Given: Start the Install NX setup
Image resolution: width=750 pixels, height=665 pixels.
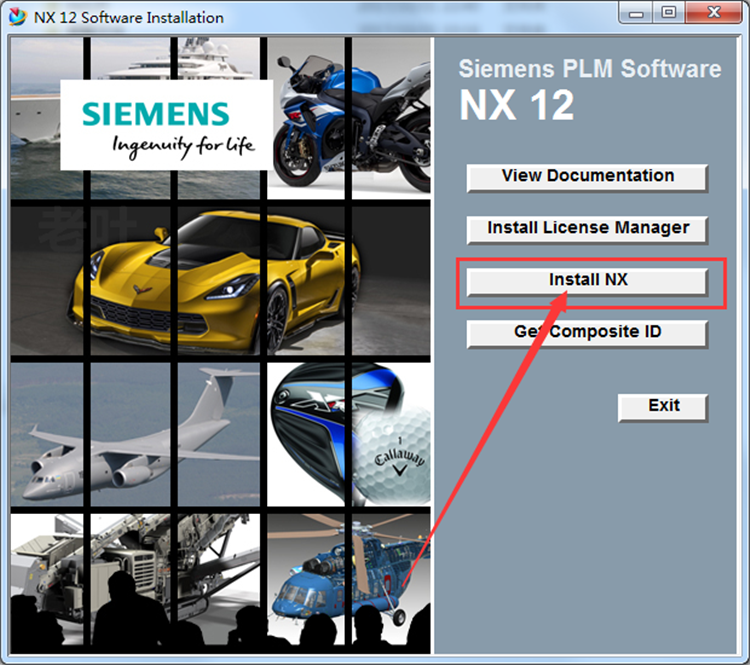Looking at the screenshot, I should coord(587,282).
